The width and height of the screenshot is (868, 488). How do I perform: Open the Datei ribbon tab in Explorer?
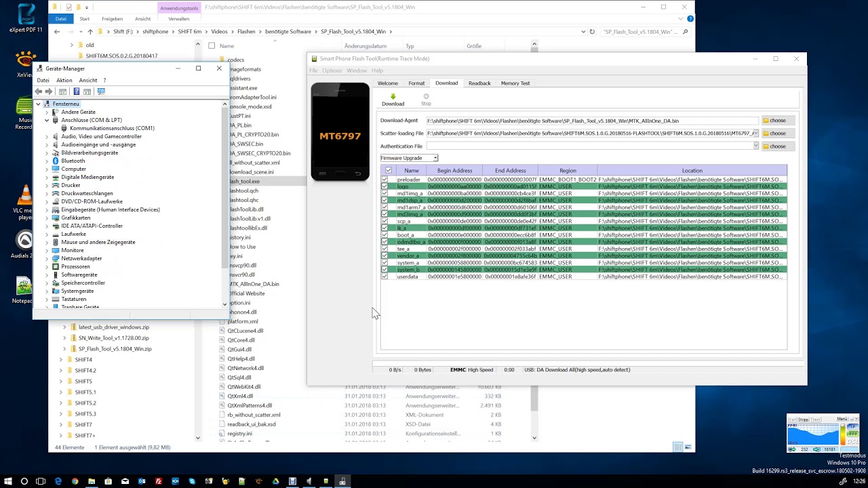click(60, 19)
